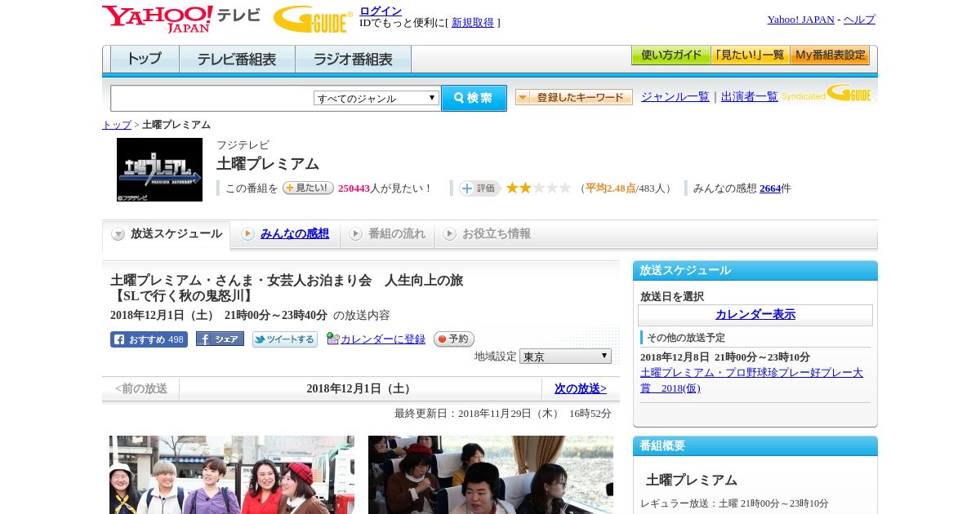
Task: Click the G-GUIDE logo in header
Action: click(313, 19)
